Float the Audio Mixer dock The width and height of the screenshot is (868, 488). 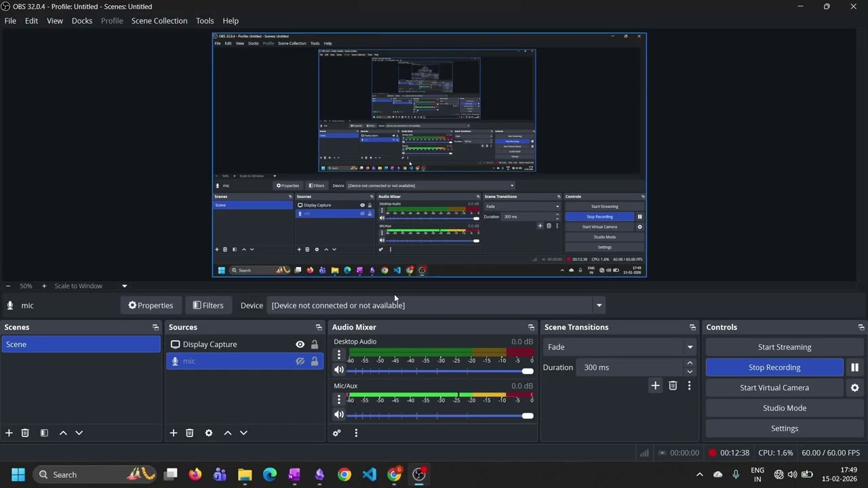[x=531, y=327]
